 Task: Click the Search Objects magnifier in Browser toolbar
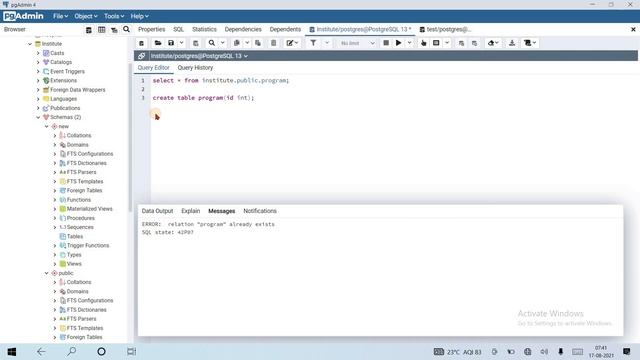(x=127, y=29)
